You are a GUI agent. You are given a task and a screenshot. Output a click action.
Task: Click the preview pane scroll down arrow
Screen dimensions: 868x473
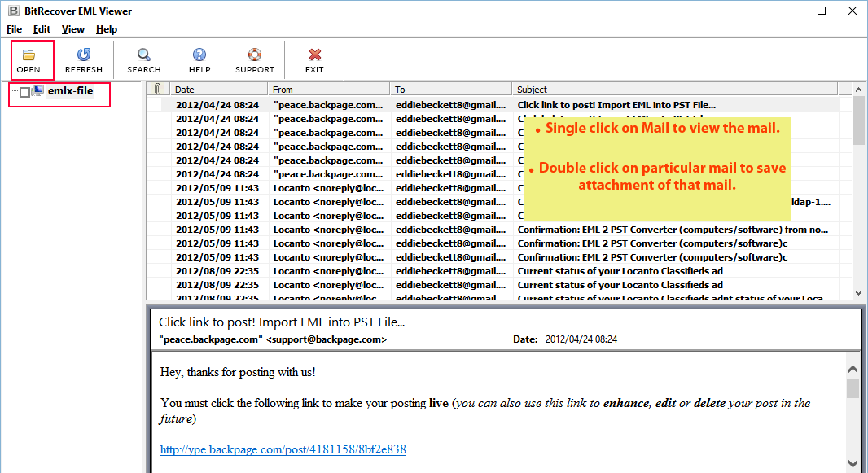(x=853, y=463)
